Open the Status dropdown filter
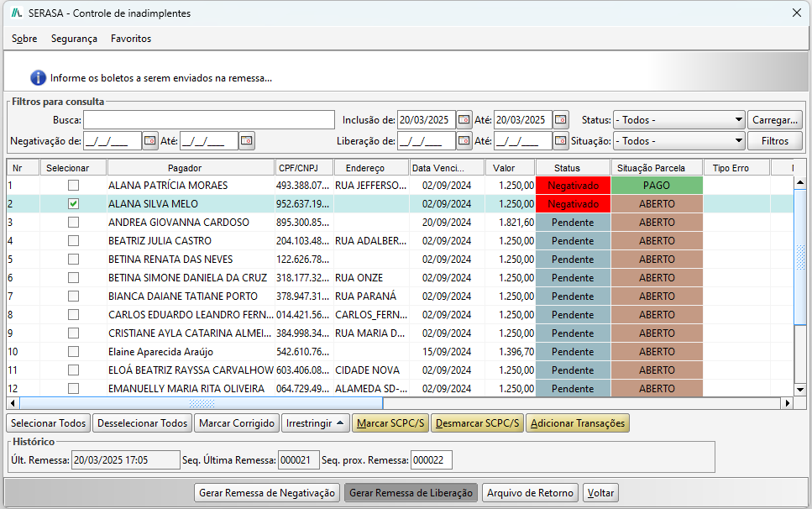The height and width of the screenshot is (509, 812). coord(679,119)
